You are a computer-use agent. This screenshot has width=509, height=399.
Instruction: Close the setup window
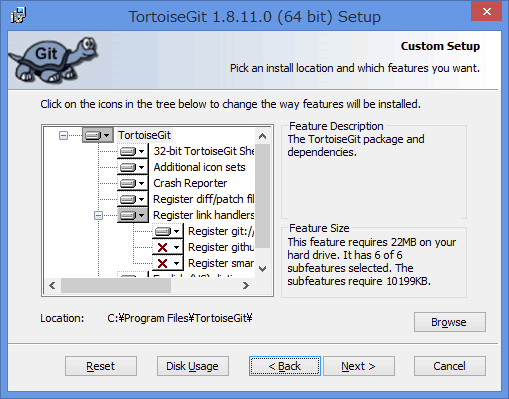pyautogui.click(x=487, y=11)
